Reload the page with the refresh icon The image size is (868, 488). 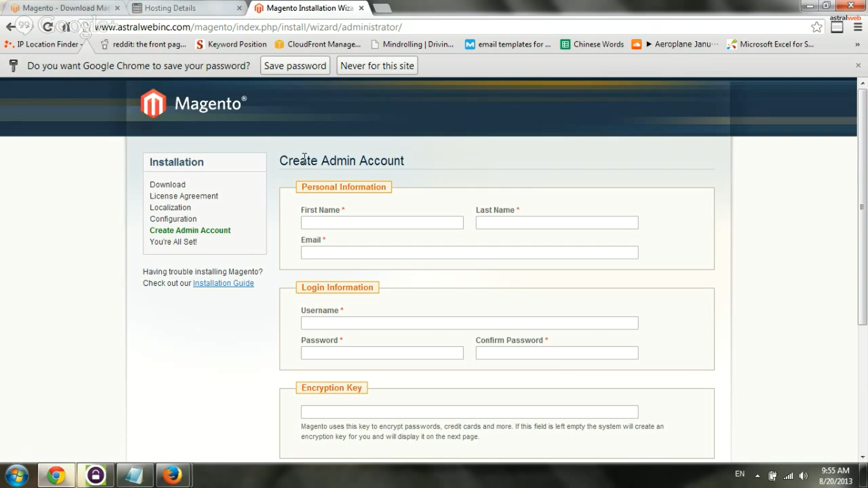coord(47,27)
